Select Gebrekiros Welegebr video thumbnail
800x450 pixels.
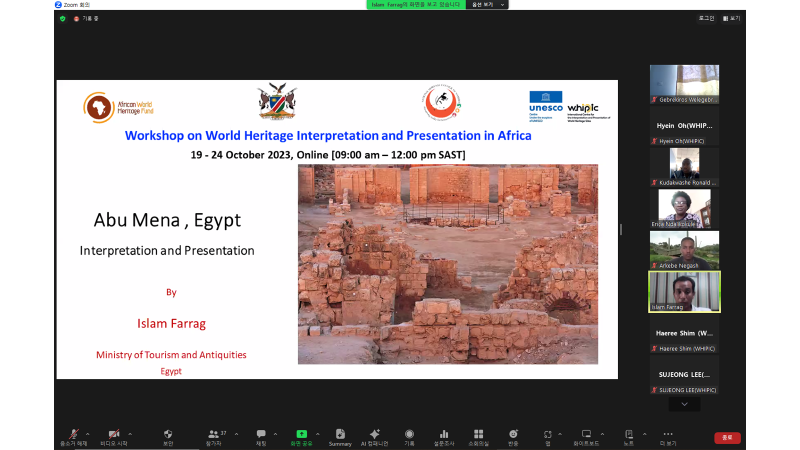684,84
